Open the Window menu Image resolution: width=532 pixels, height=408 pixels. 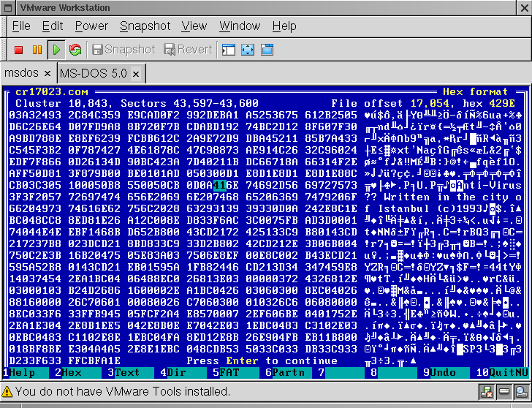[x=240, y=26]
